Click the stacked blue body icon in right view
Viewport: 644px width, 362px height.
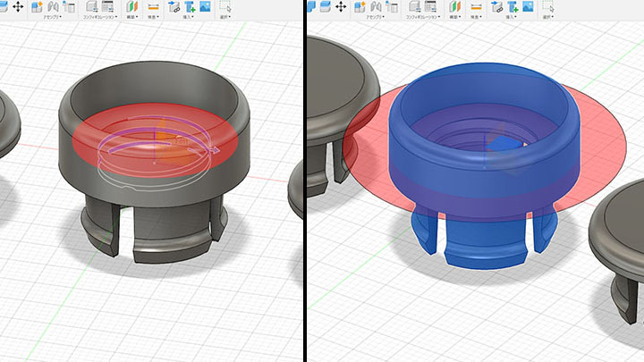326,6
